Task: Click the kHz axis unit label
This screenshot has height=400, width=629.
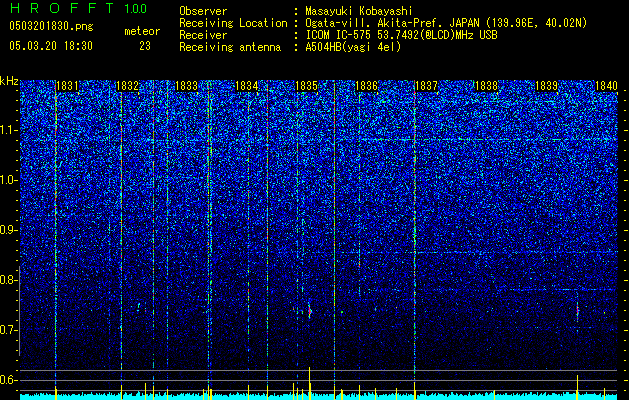Action: pyautogui.click(x=9, y=81)
